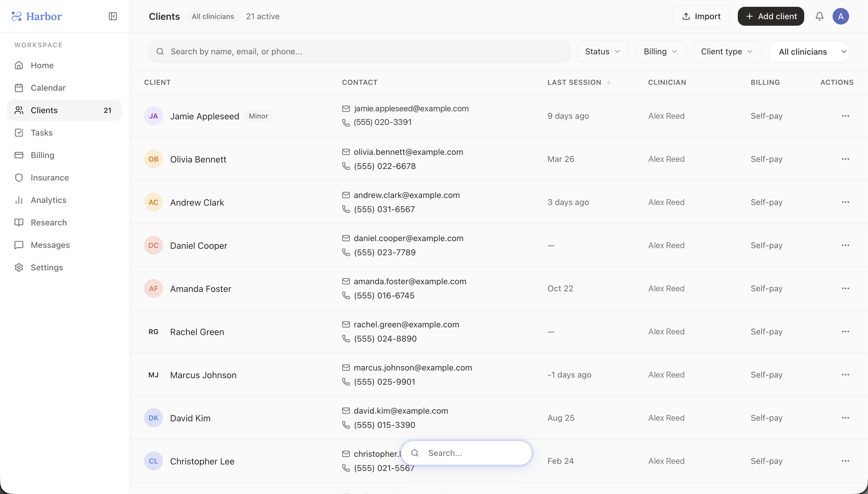Click email icon for jamie.appleseed@example.com
The height and width of the screenshot is (494, 868).
tap(346, 108)
